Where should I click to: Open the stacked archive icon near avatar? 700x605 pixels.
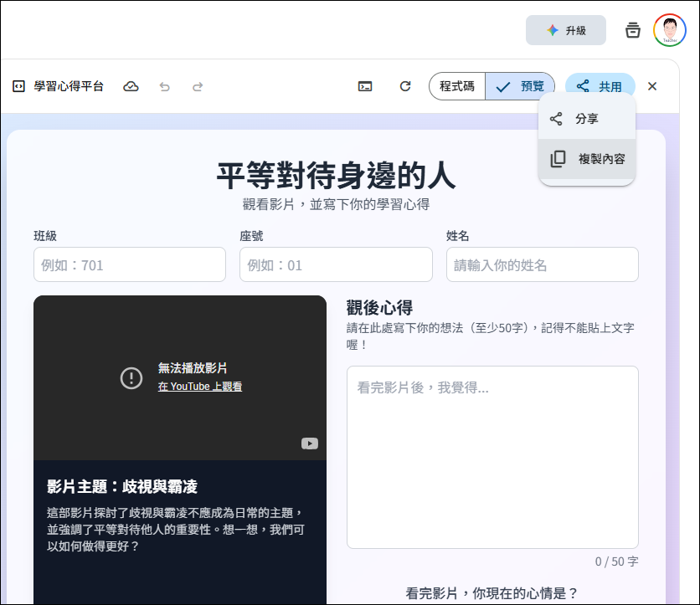[x=632, y=30]
